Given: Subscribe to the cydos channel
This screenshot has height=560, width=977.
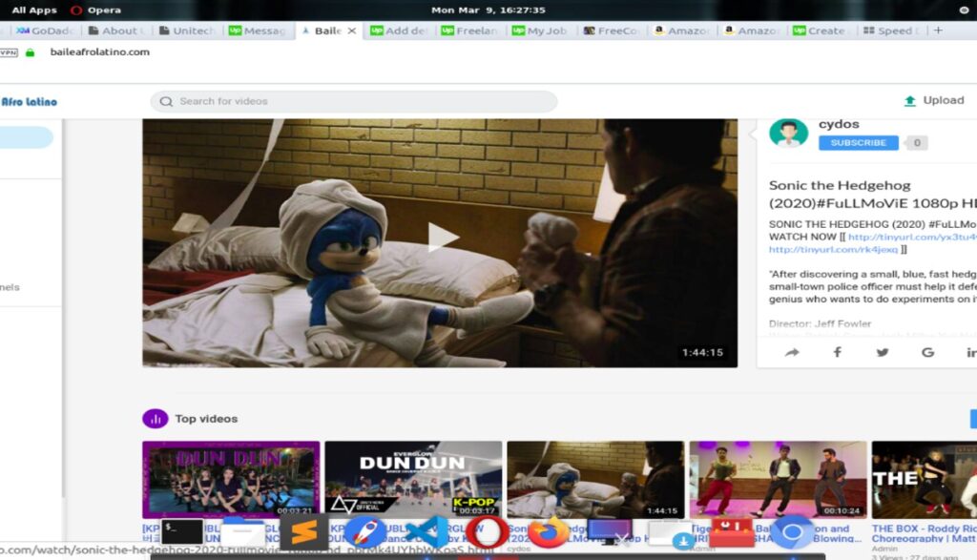Looking at the screenshot, I should (858, 142).
